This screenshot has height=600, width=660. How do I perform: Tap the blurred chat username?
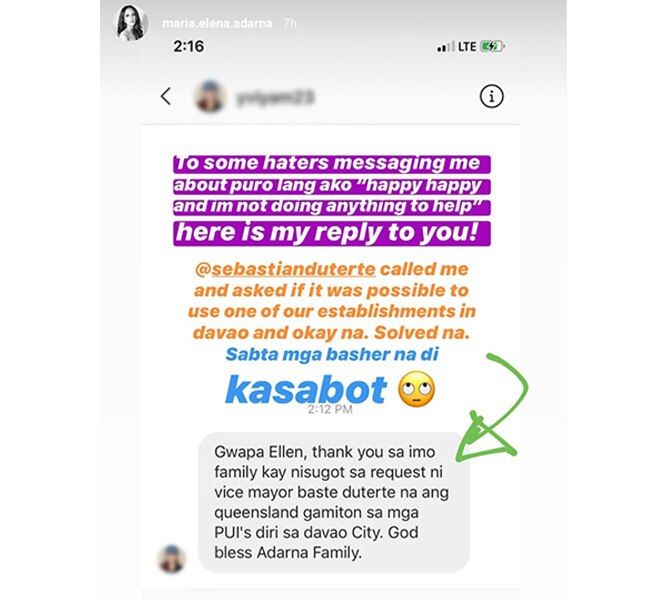275,98
